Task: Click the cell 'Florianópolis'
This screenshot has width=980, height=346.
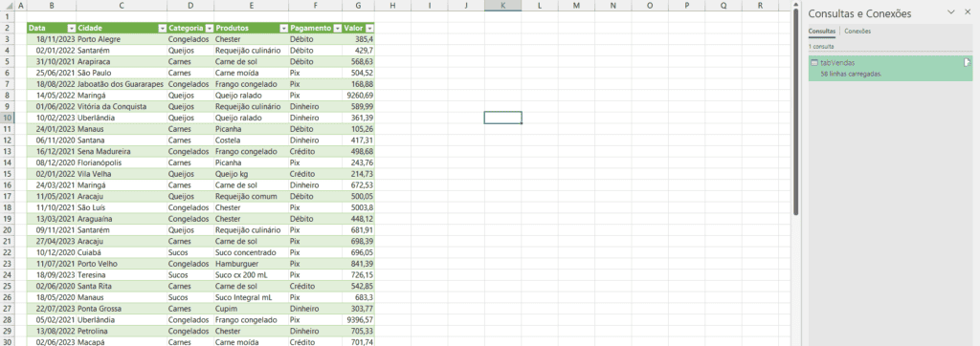Action: pyautogui.click(x=122, y=163)
